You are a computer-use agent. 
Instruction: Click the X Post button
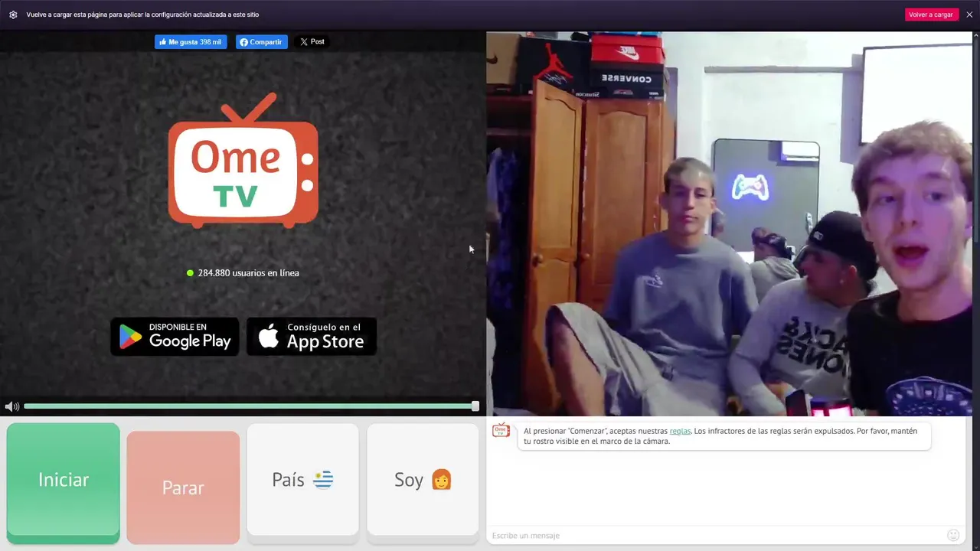coord(312,42)
